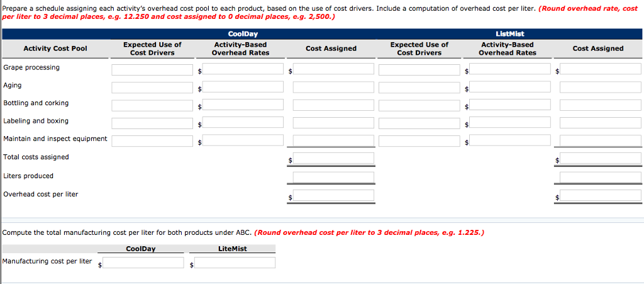This screenshot has height=284, width=644.
Task: Click CoolDay Aging Expected Use input
Action: 152,88
